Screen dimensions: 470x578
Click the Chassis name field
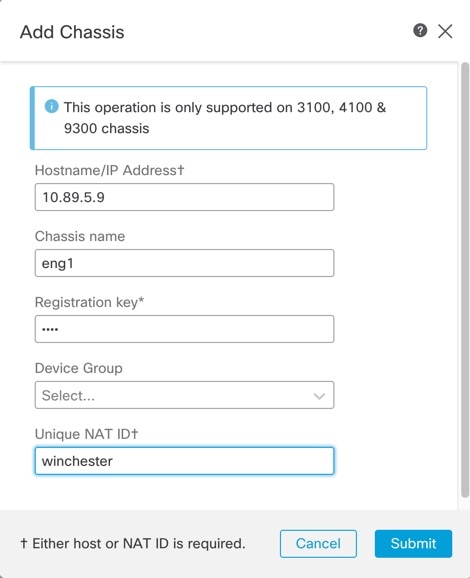pos(184,263)
